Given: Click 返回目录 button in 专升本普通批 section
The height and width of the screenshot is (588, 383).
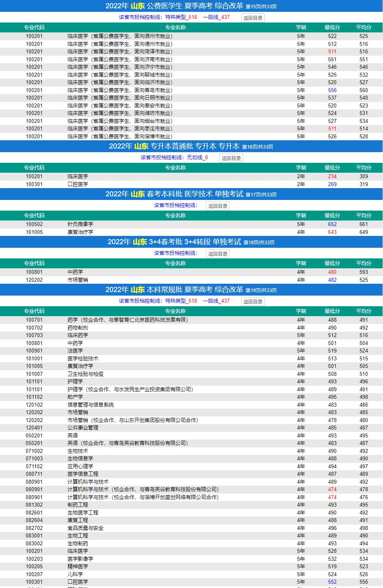Looking at the screenshot, I should (231, 158).
